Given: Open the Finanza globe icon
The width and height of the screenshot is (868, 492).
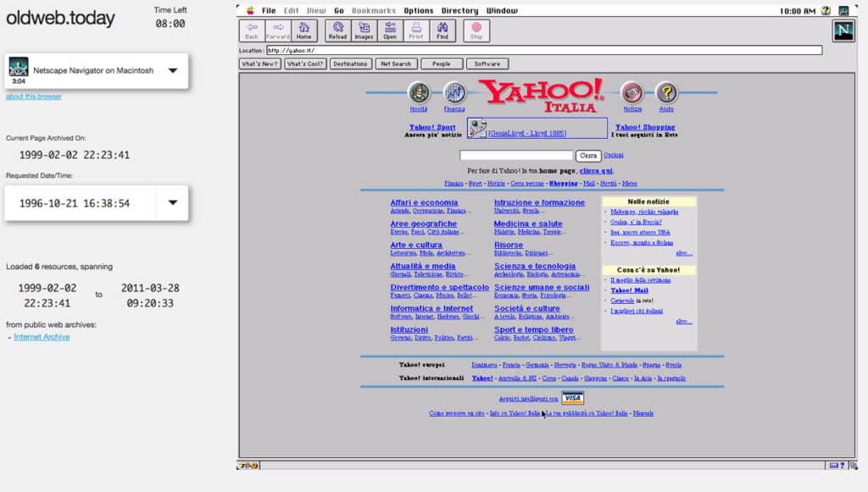Looking at the screenshot, I should pos(454,91).
